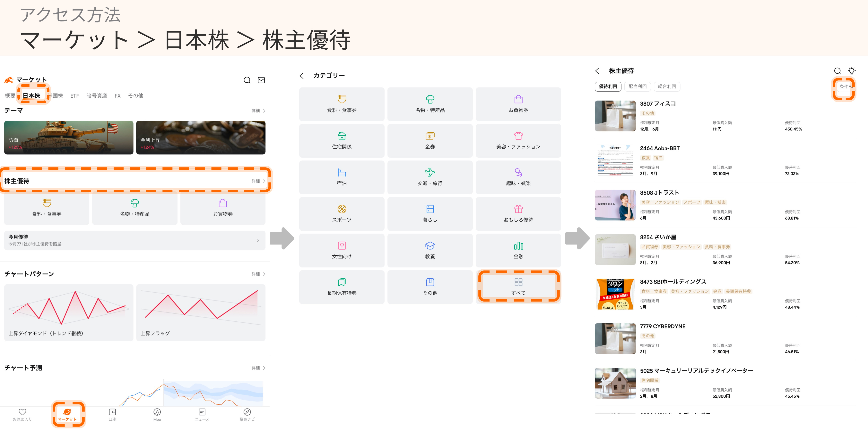Choose the おもしろ優待 category

point(518,214)
